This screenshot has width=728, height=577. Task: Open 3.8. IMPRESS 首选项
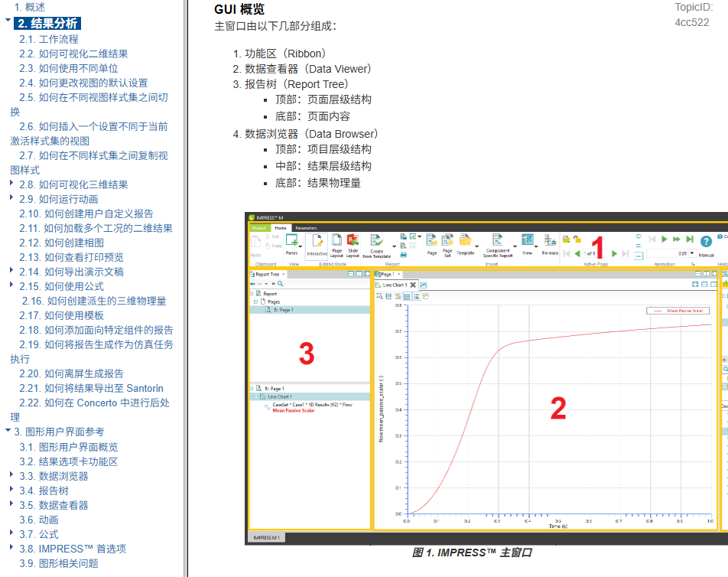point(73,549)
